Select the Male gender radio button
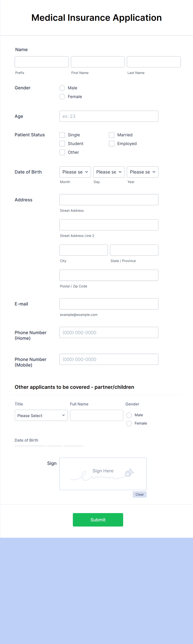This screenshot has width=193, height=644. coord(62,88)
